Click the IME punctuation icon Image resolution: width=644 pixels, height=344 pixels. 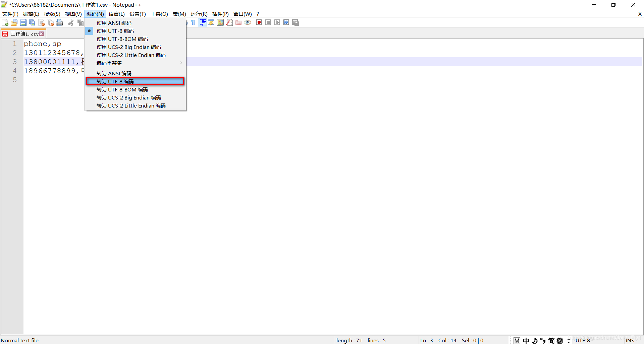(543, 340)
